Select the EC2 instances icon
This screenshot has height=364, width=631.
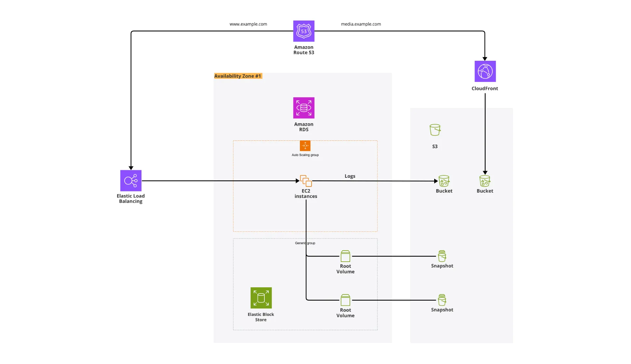(x=306, y=181)
